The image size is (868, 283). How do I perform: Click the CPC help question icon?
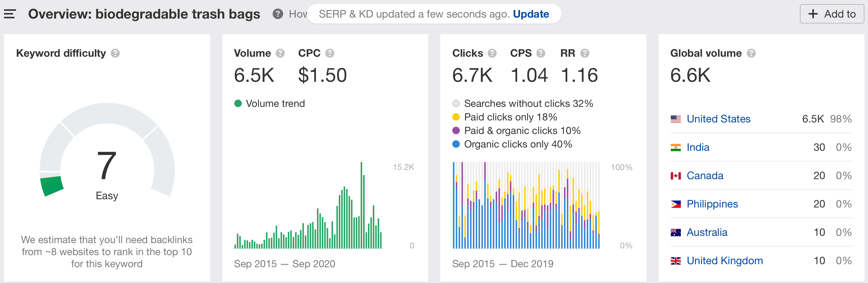click(x=330, y=53)
